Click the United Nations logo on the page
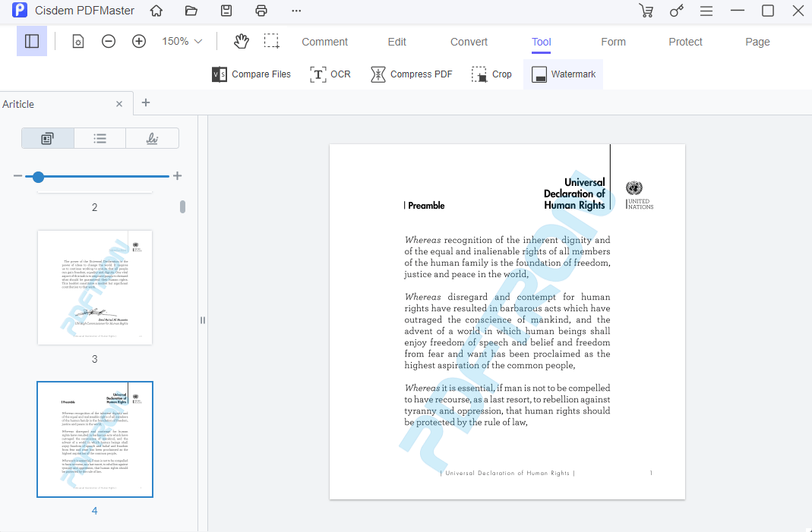This screenshot has height=532, width=812. pos(640,195)
